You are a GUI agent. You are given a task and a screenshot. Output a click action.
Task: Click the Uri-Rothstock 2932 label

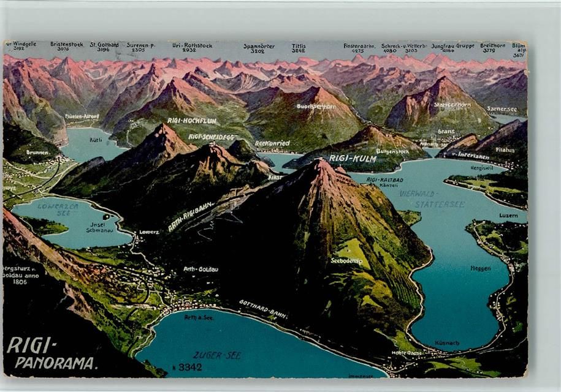(192, 48)
